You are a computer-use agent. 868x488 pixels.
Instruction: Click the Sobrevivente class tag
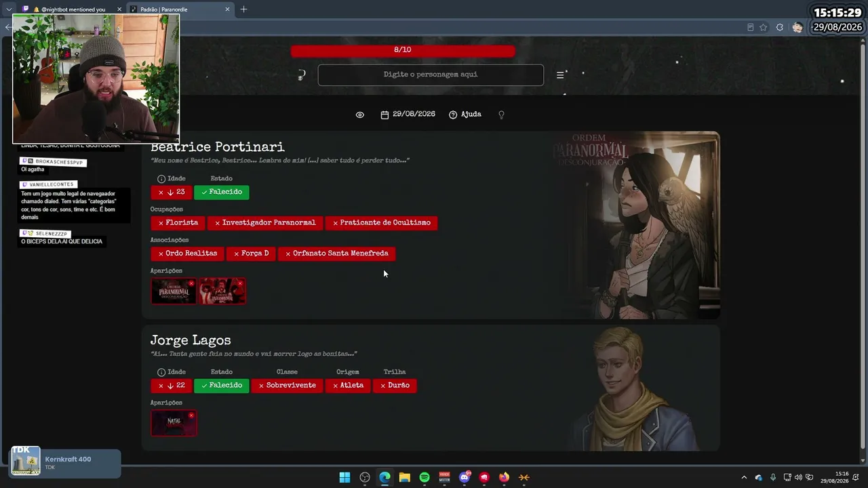click(x=287, y=386)
